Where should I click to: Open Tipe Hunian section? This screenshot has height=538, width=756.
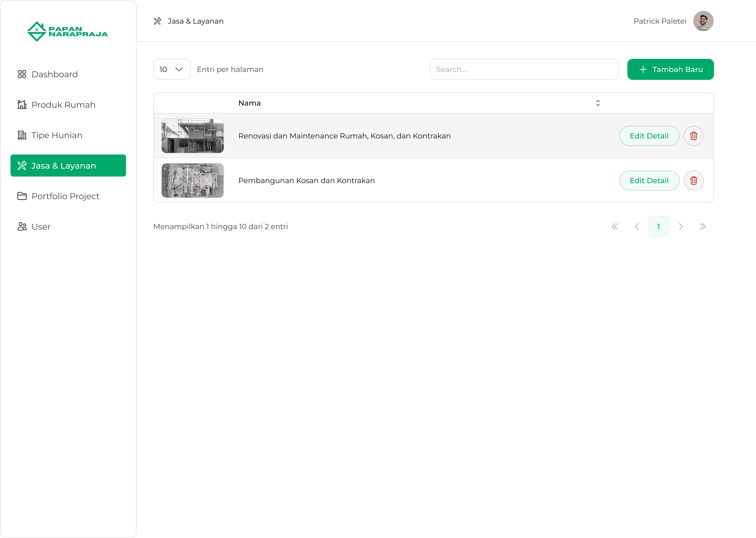pos(57,135)
